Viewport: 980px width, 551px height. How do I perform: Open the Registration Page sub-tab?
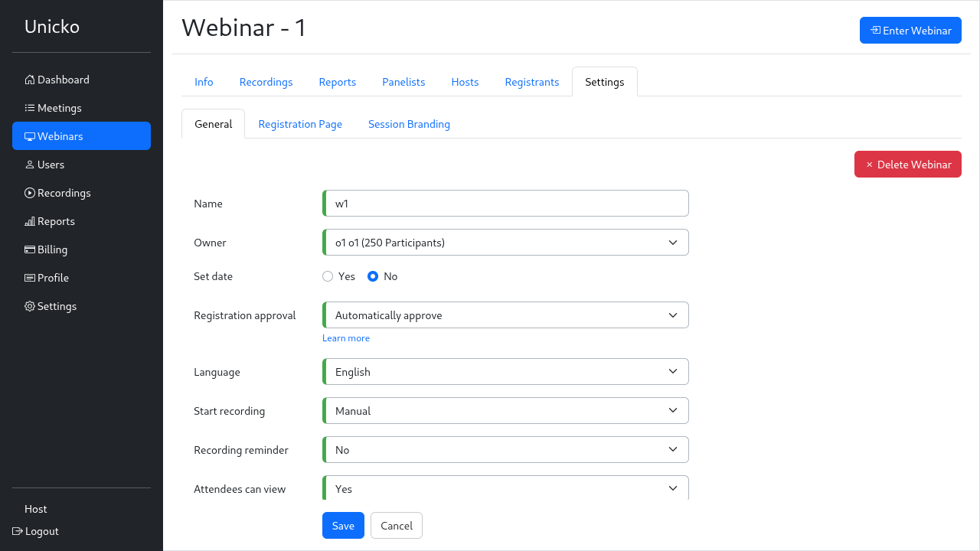pos(300,124)
